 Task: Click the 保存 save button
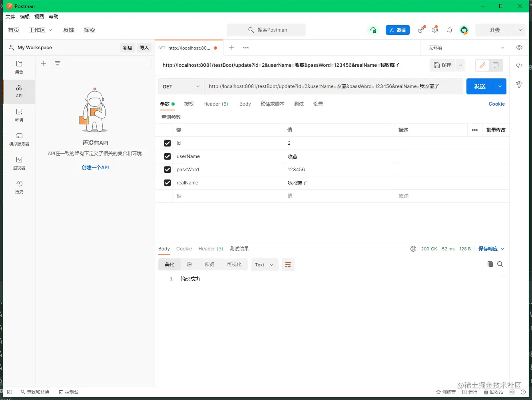pyautogui.click(x=443, y=65)
